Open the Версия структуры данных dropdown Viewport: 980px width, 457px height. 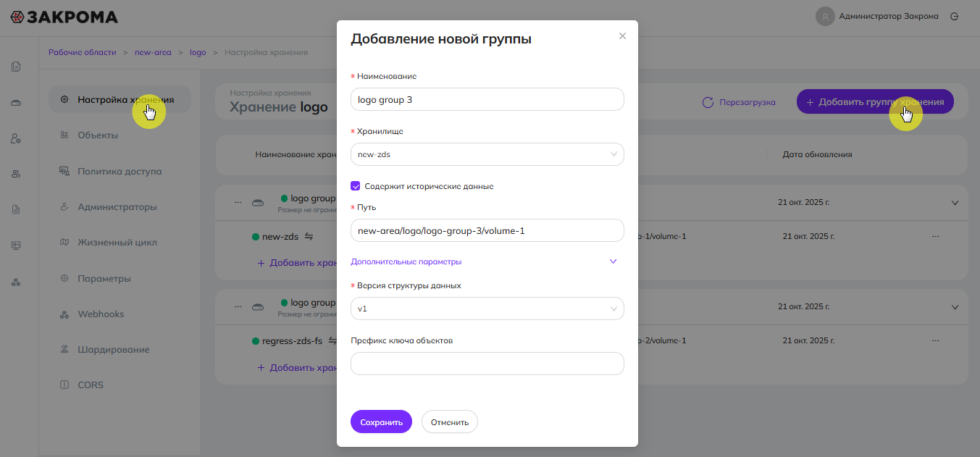click(487, 309)
